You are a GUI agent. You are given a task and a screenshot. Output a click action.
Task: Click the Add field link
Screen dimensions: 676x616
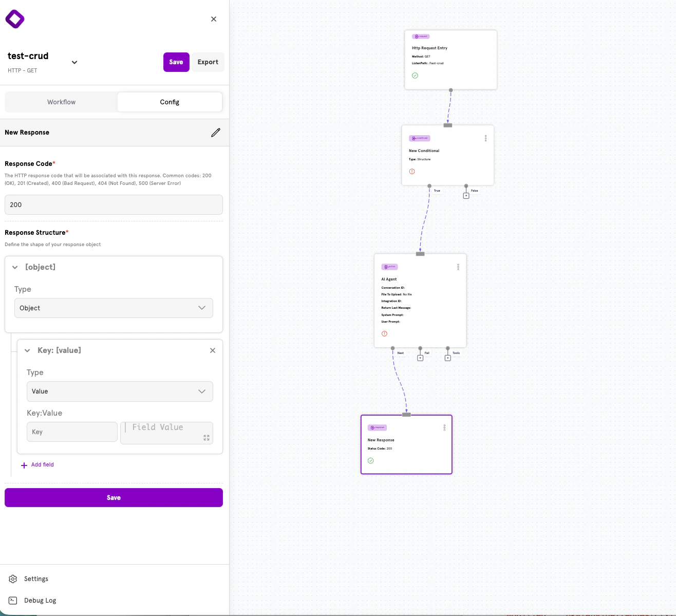tap(42, 464)
